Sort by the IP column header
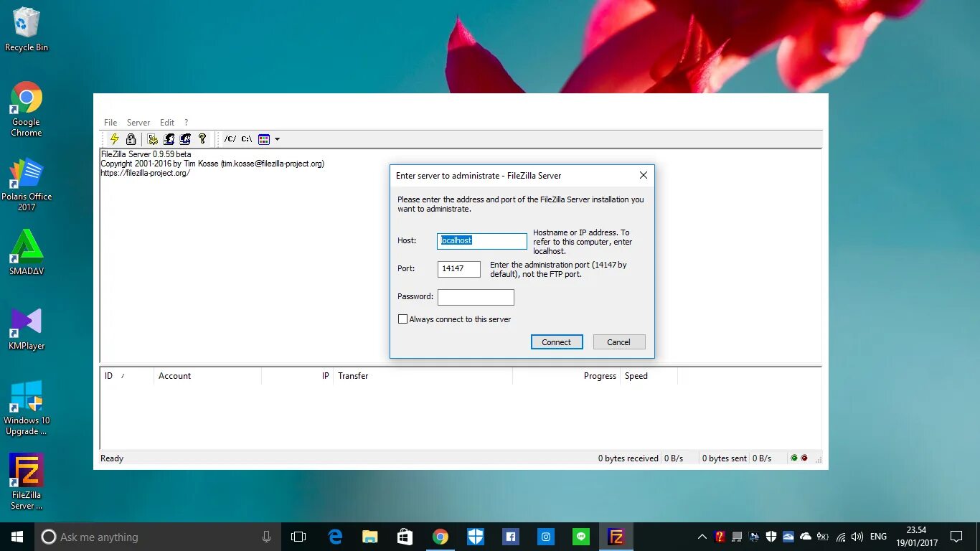The height and width of the screenshot is (551, 980). [x=297, y=376]
